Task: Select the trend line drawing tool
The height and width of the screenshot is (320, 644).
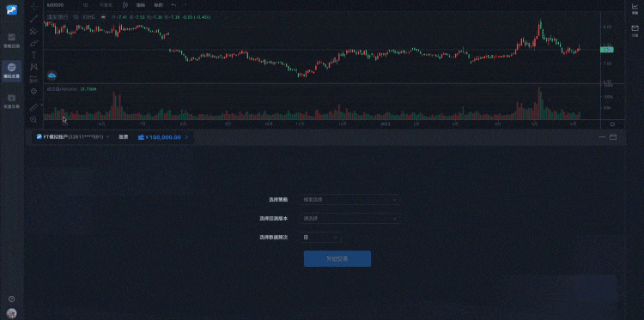Action: point(34,19)
